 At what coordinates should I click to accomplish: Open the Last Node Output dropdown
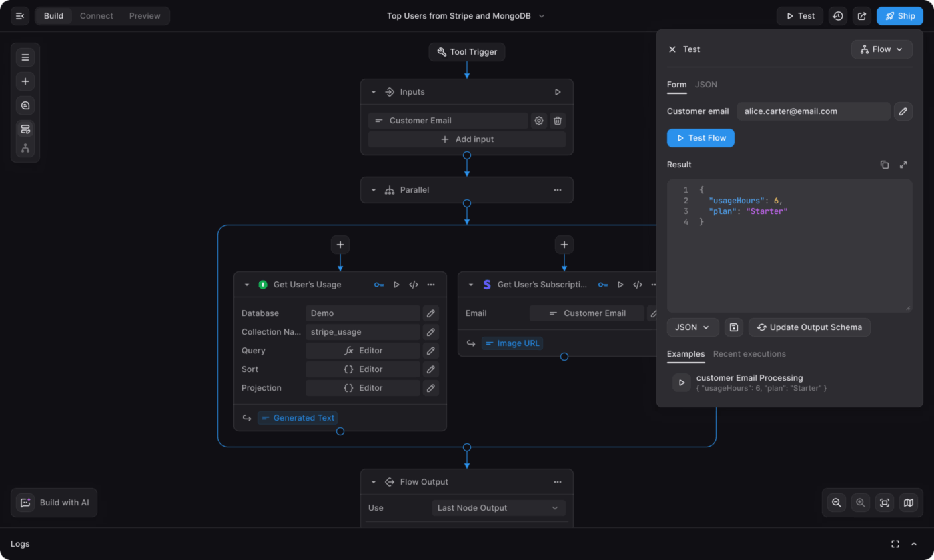498,507
